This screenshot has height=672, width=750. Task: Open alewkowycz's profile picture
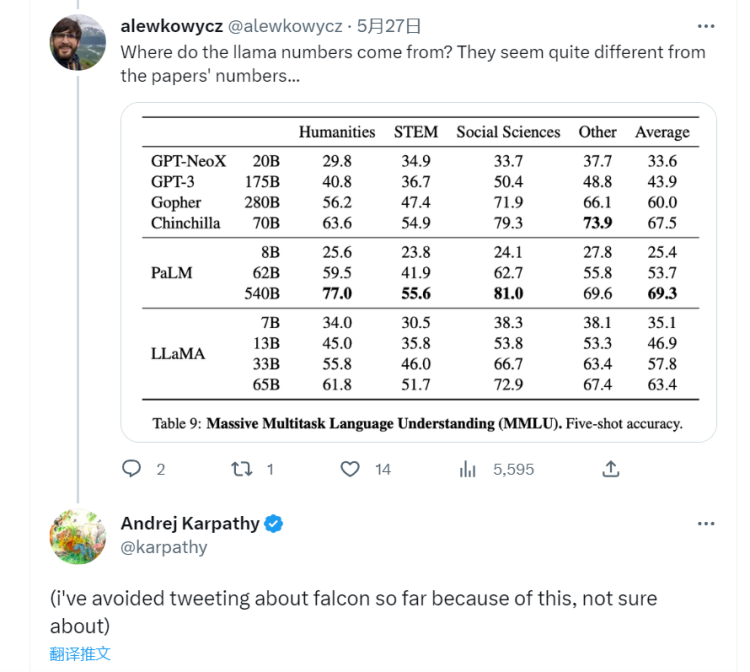[77, 42]
